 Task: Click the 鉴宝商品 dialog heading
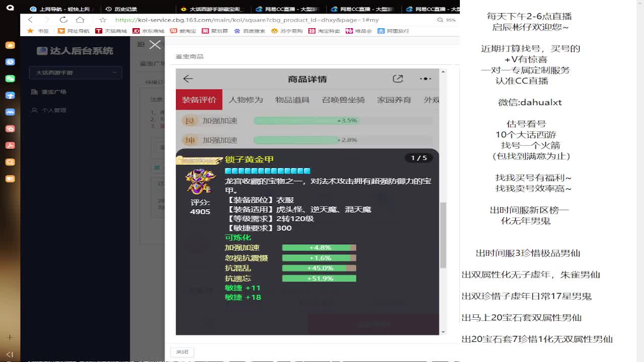(x=190, y=56)
